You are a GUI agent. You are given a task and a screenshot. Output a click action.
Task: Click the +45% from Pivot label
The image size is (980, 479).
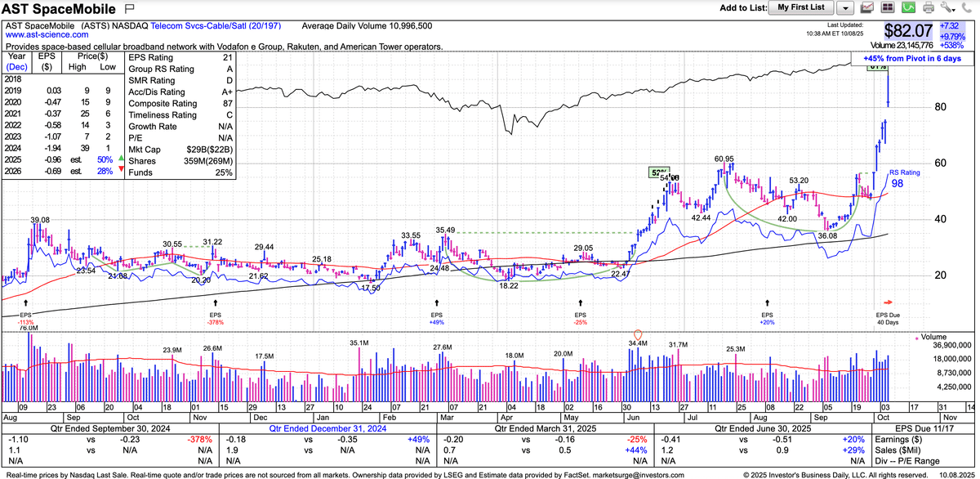[906, 59]
